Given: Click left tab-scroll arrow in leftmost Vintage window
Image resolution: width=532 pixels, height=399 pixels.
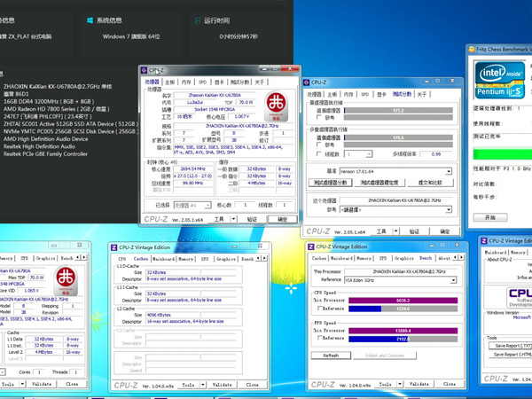Looking at the screenshot, I should click(78, 257).
